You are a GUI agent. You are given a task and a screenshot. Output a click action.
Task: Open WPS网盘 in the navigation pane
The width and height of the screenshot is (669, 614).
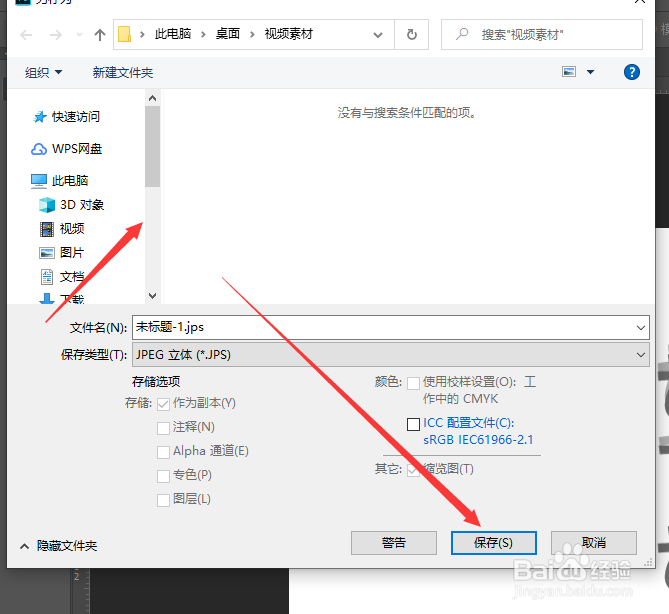67,148
